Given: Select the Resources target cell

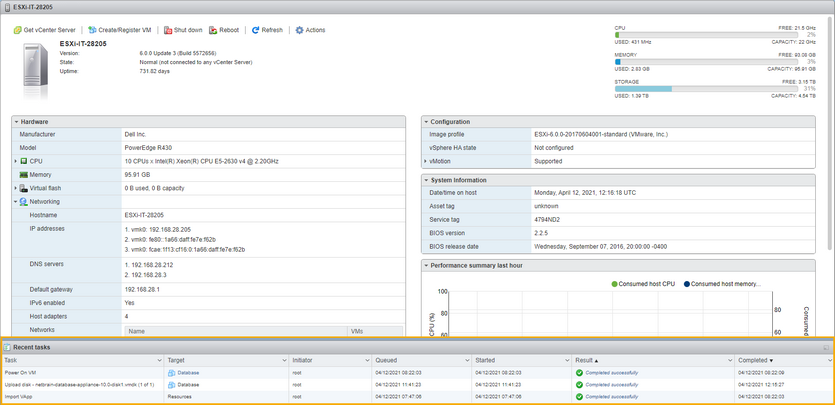Looking at the screenshot, I should 179,396.
